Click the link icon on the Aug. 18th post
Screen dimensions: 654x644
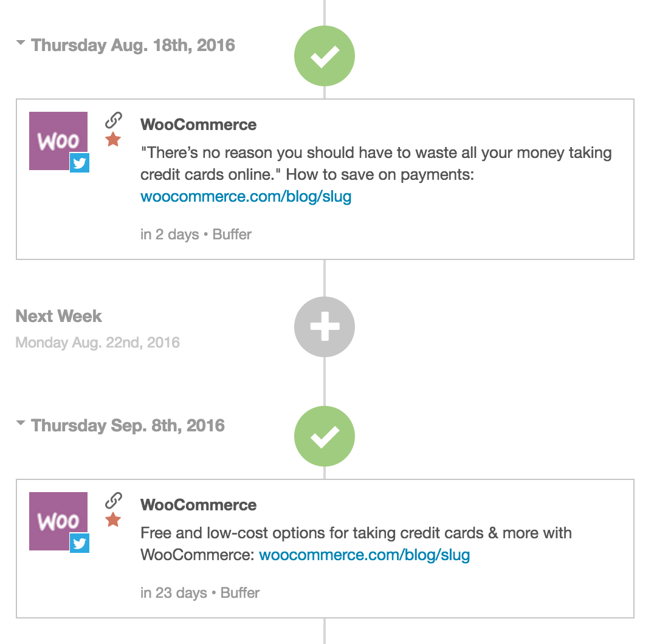point(114,120)
